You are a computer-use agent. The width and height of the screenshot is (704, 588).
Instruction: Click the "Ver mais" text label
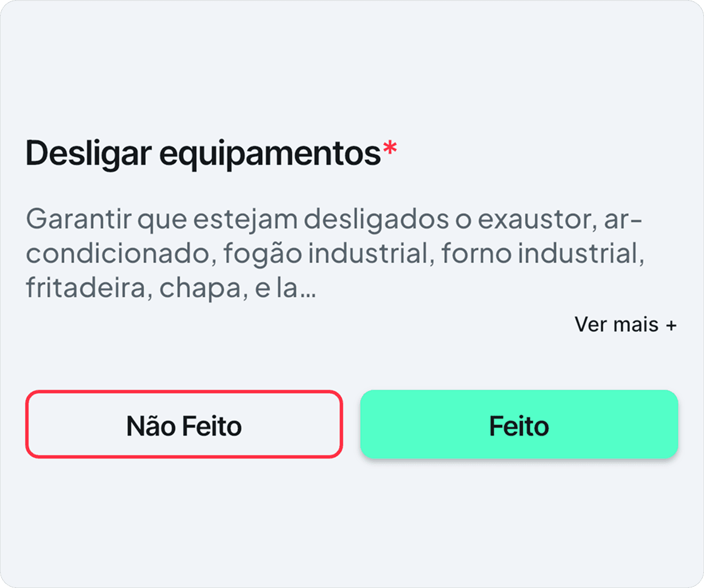616,325
